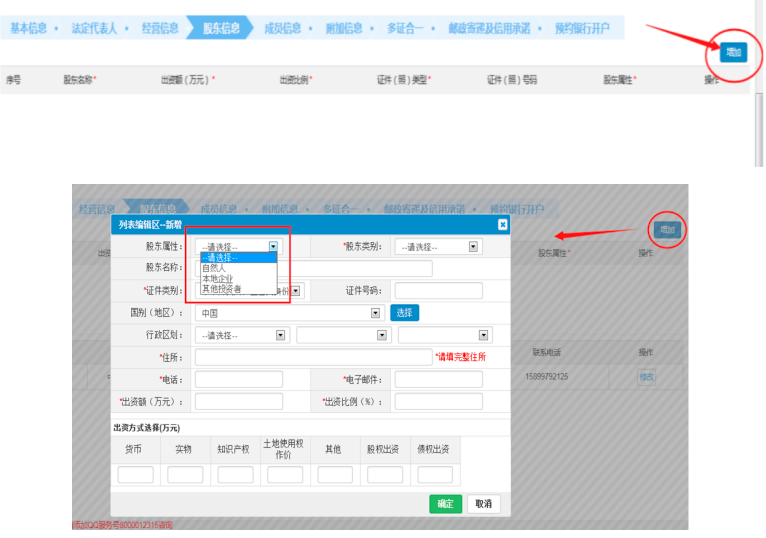Switch to the 法定代表人 tab
Image resolution: width=766 pixels, height=538 pixels.
(x=93, y=28)
